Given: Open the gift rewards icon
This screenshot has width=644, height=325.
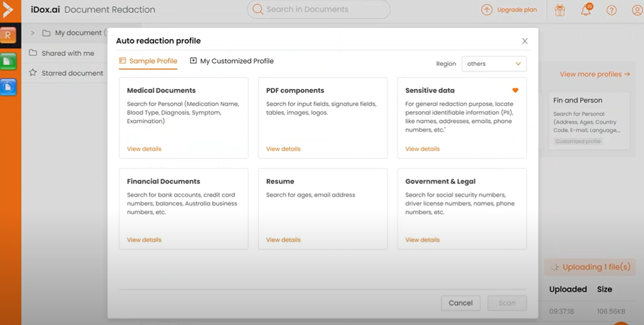Looking at the screenshot, I should (559, 10).
